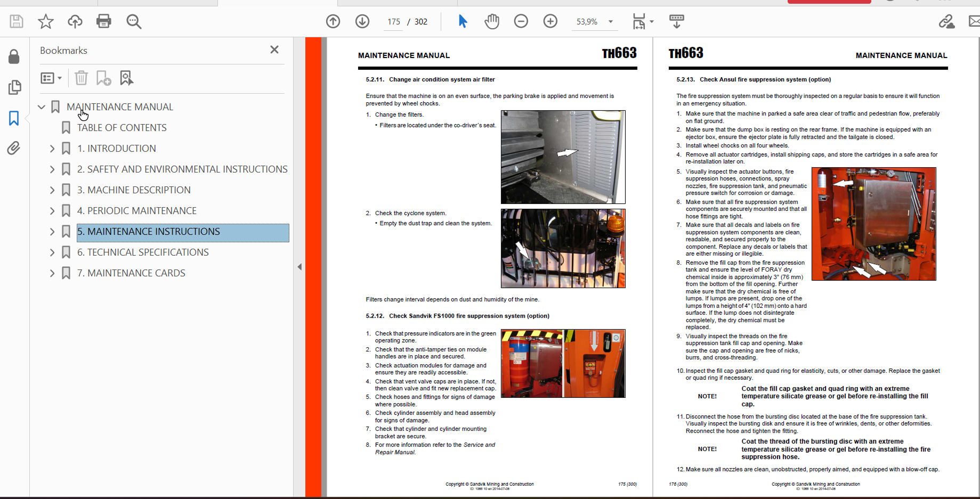Image resolution: width=980 pixels, height=499 pixels.
Task: Close the Bookmarks panel
Action: tap(274, 50)
